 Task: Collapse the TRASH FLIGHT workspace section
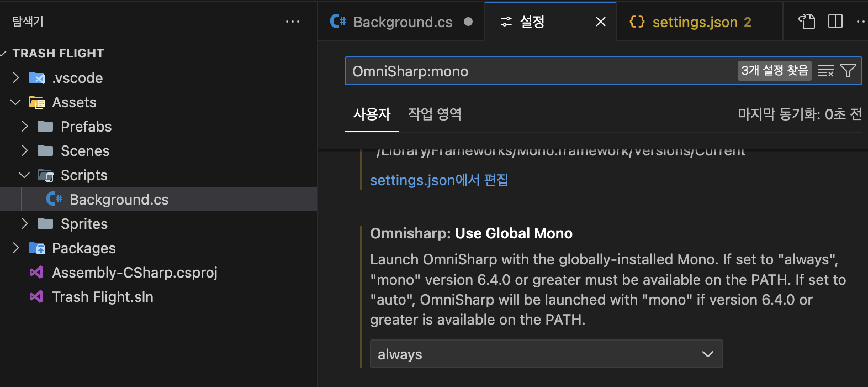3,53
